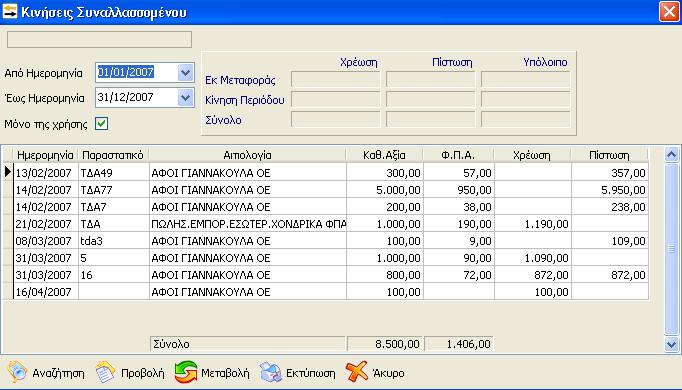Click the Σύνολο Υπόλοιπο summary field

(525, 120)
